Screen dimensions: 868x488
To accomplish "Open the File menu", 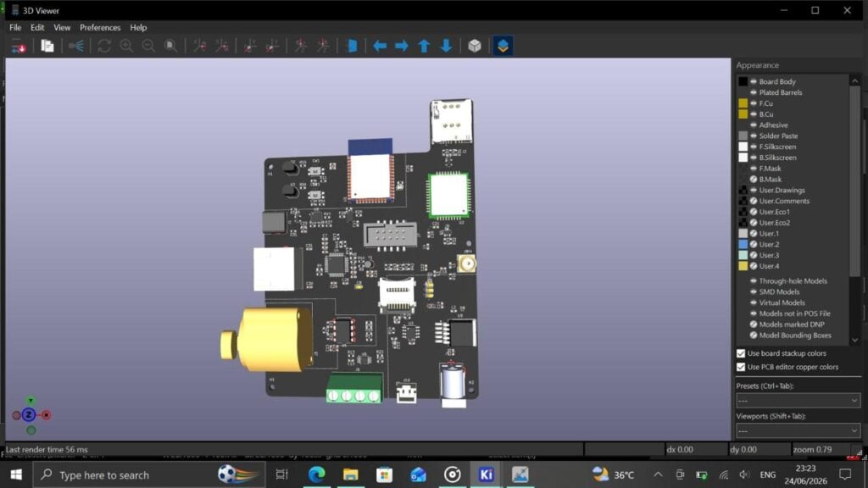I will (15, 27).
